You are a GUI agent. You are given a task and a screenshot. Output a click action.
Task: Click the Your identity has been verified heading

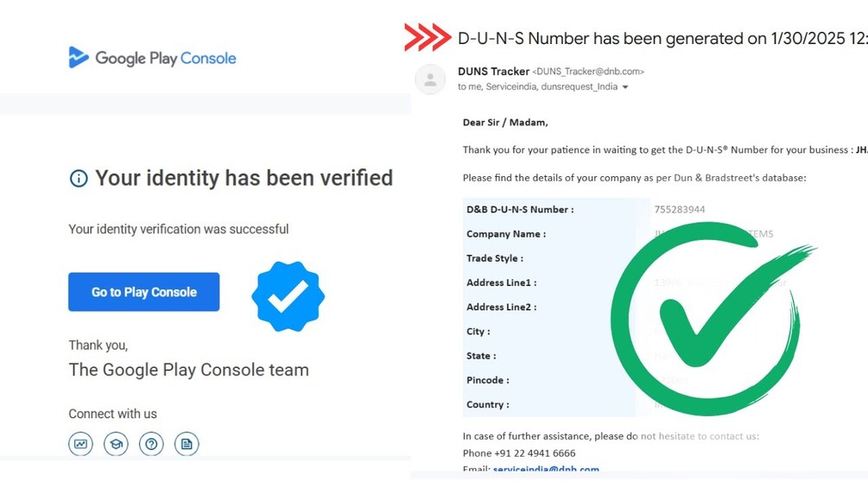(244, 178)
